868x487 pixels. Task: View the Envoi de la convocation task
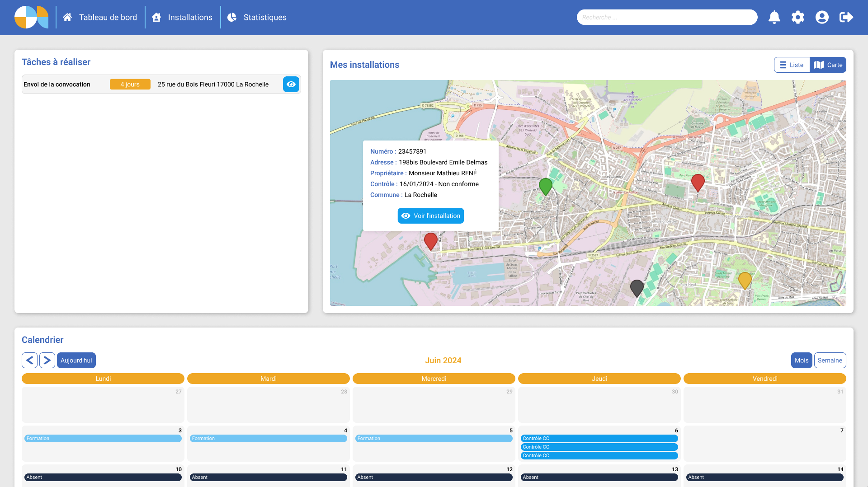coord(291,84)
